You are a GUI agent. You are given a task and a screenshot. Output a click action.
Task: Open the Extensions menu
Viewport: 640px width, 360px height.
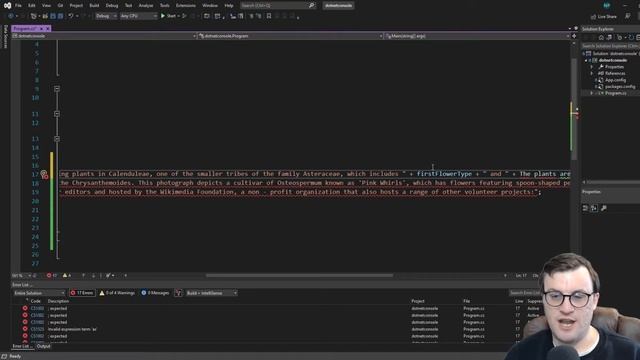point(185,5)
